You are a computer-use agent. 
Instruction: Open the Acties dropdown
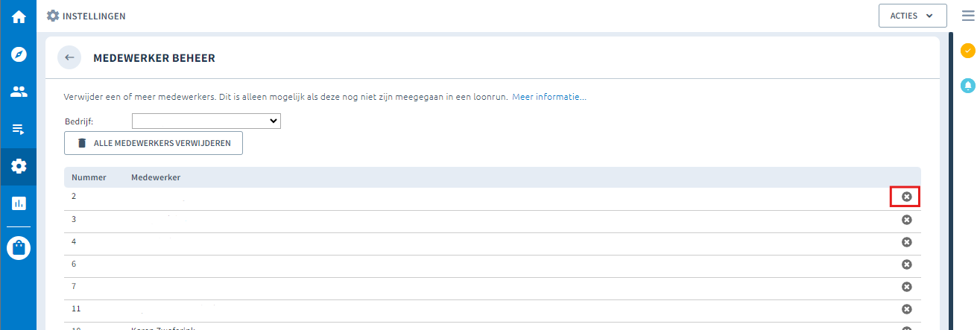point(913,16)
